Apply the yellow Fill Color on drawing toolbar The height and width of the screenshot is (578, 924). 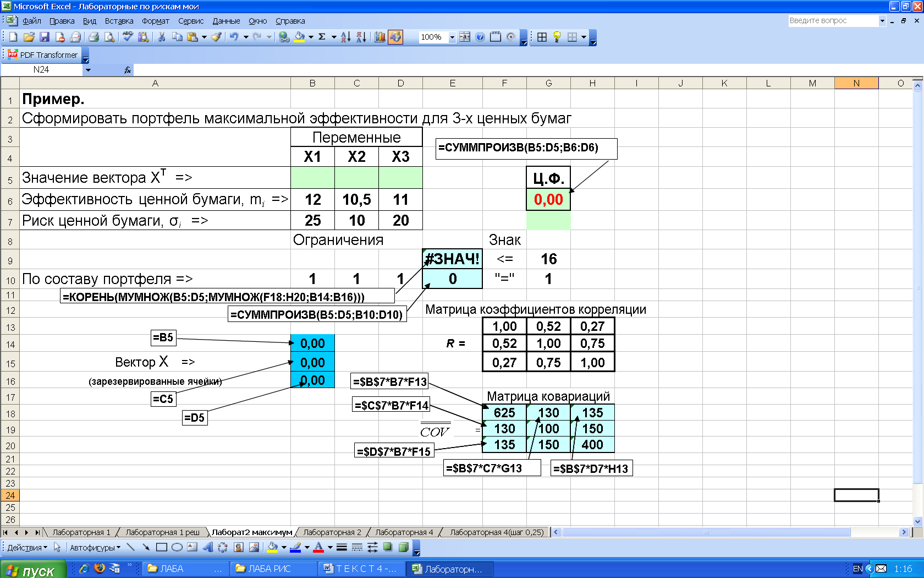[272, 547]
